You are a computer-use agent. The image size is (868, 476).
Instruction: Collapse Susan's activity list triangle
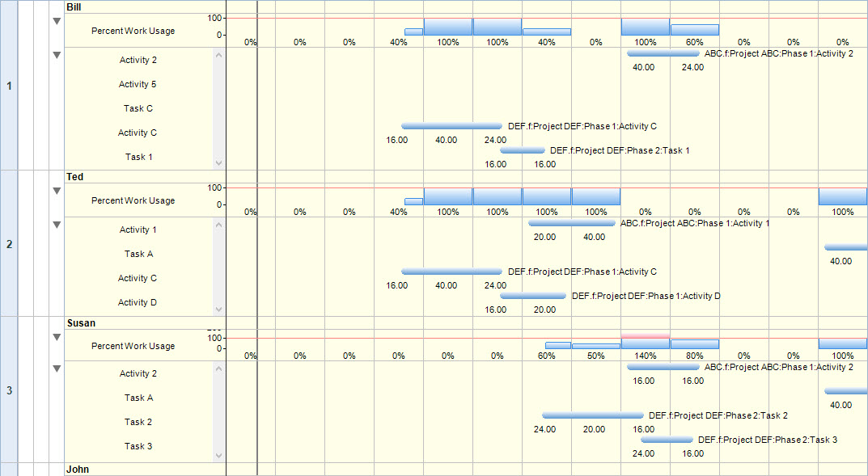pos(57,369)
